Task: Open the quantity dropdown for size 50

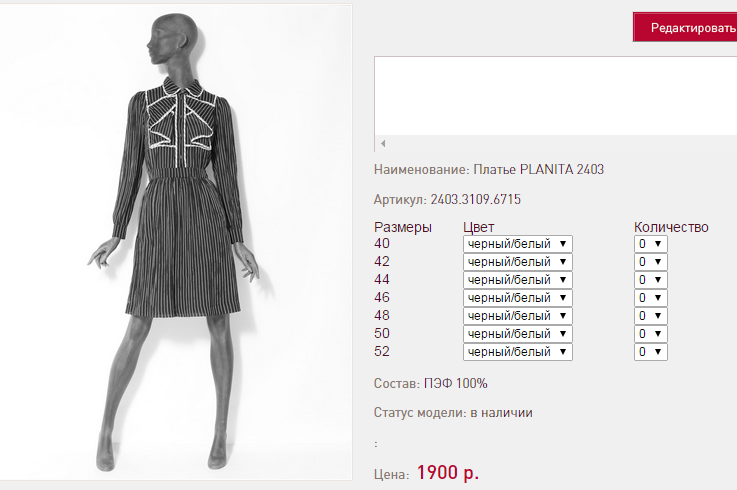Action: [651, 334]
